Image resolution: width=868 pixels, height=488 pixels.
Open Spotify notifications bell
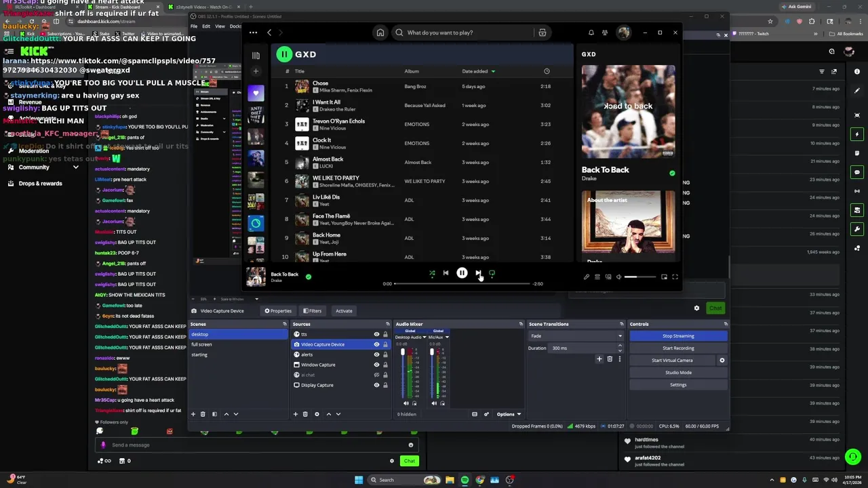click(591, 33)
